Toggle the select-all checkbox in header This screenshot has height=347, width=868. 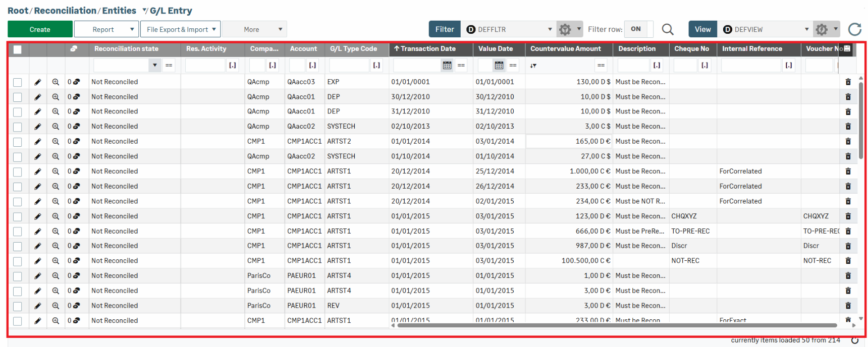(18, 49)
